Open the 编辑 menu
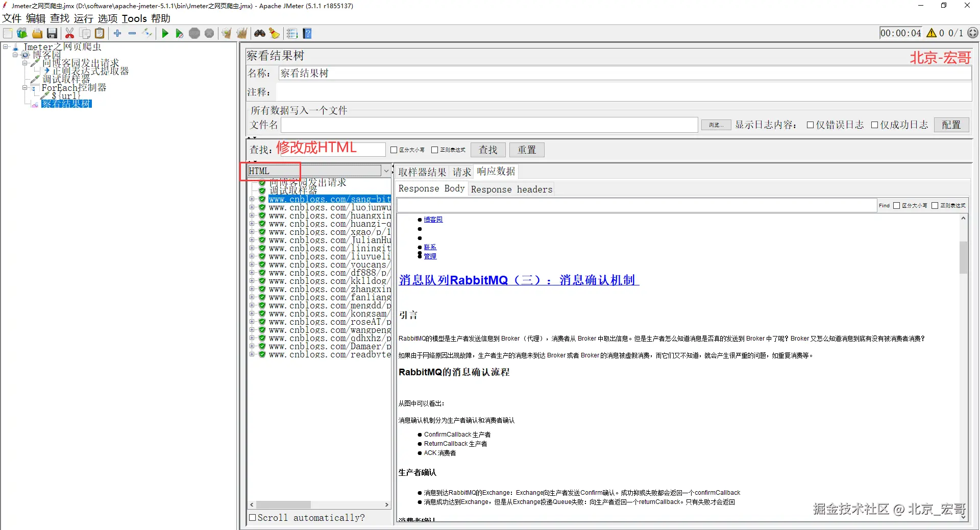The height and width of the screenshot is (530, 980). [x=36, y=19]
